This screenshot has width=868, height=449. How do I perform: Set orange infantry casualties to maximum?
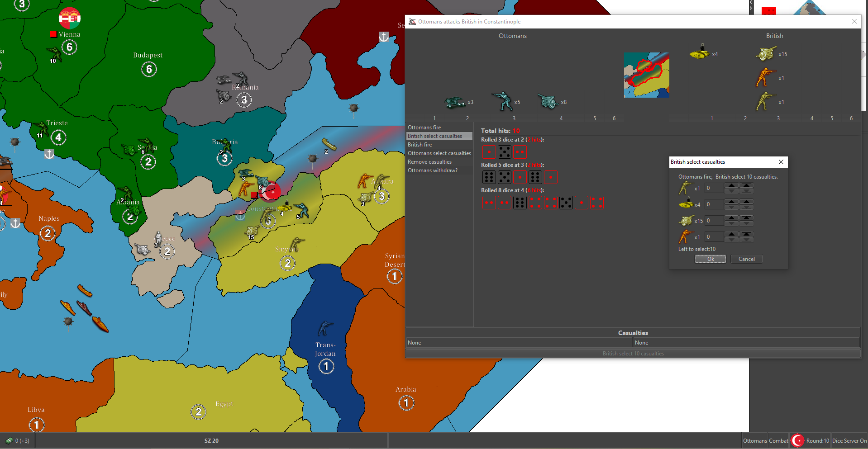coord(746,235)
